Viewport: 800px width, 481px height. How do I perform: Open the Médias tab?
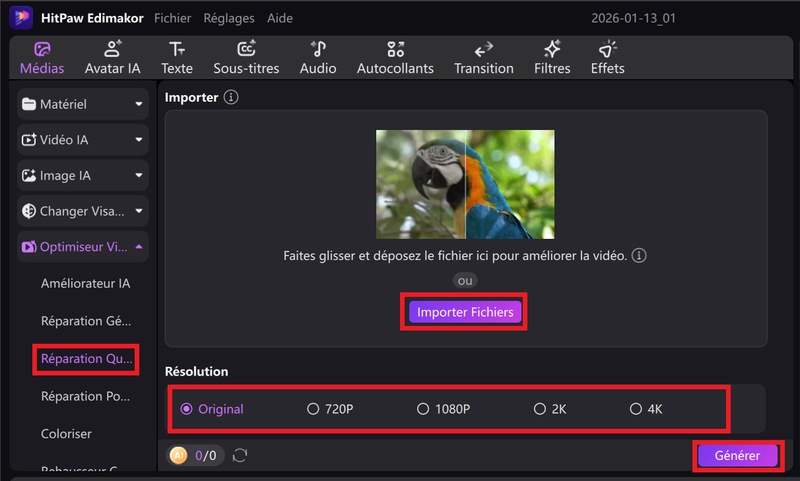pyautogui.click(x=42, y=58)
